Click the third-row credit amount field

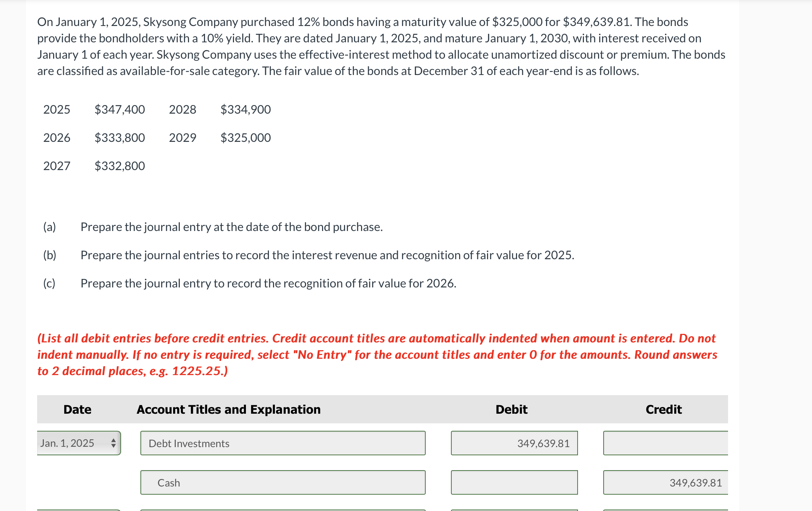click(665, 510)
